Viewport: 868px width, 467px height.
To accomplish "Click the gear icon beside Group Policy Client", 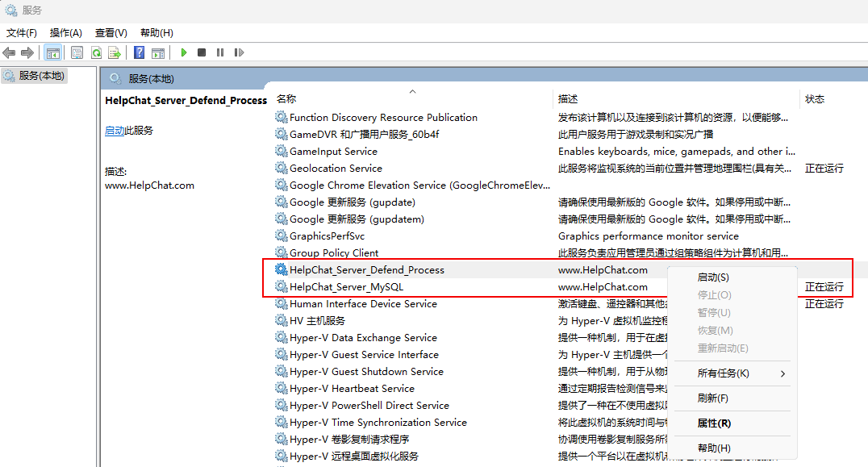I will (x=282, y=253).
